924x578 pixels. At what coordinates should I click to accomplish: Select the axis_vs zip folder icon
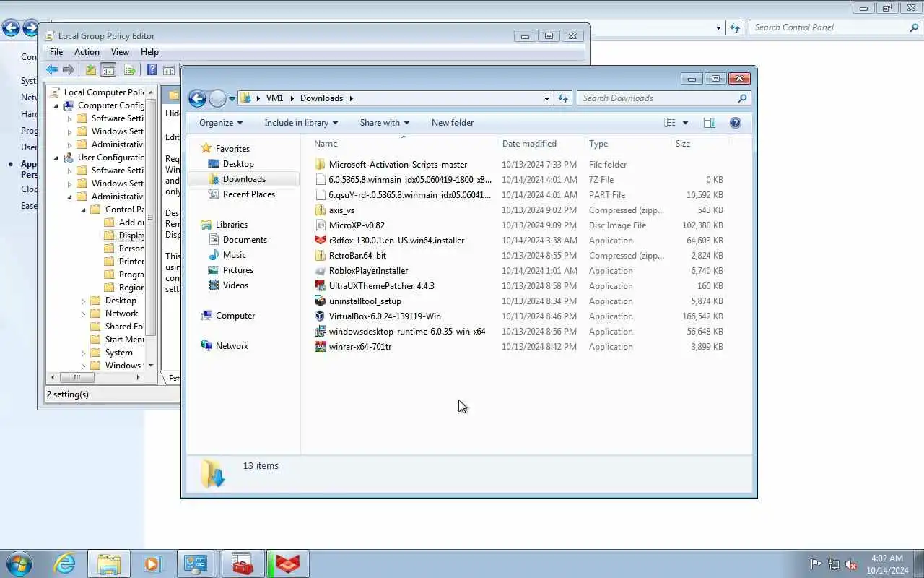[x=321, y=210]
